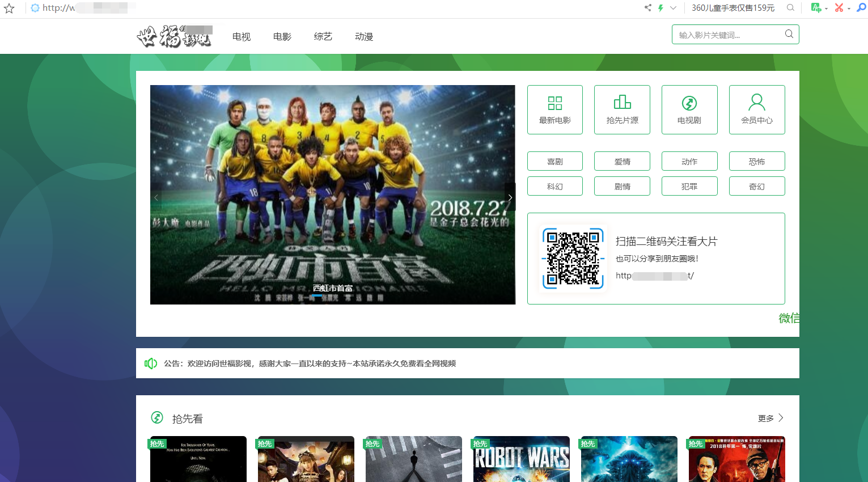Show previous carousel slide arrow

click(x=156, y=197)
